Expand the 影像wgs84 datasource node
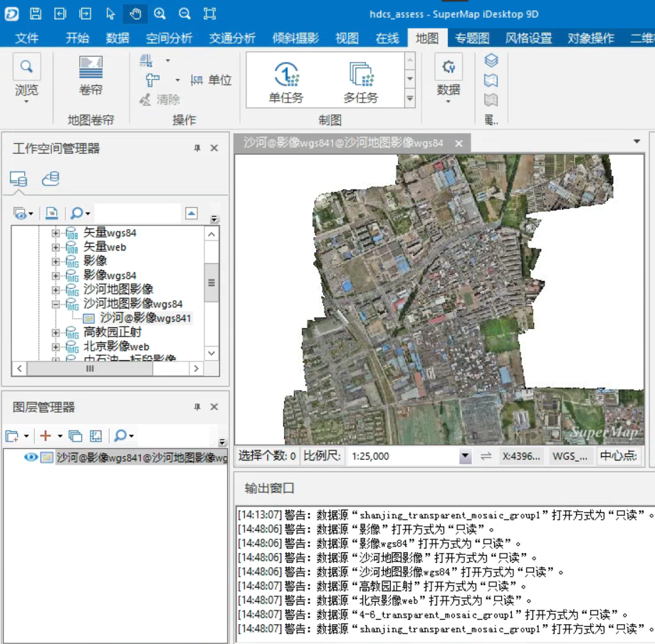655x644 pixels. (55, 275)
